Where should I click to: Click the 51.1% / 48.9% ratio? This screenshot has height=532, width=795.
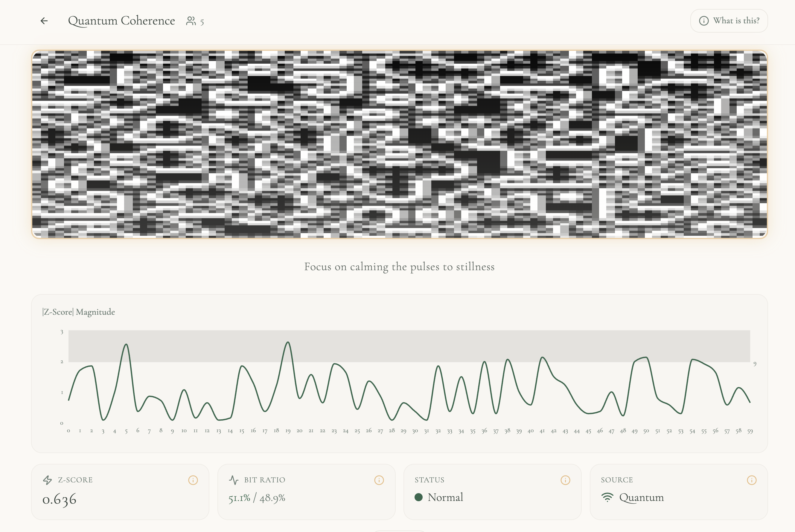(257, 498)
